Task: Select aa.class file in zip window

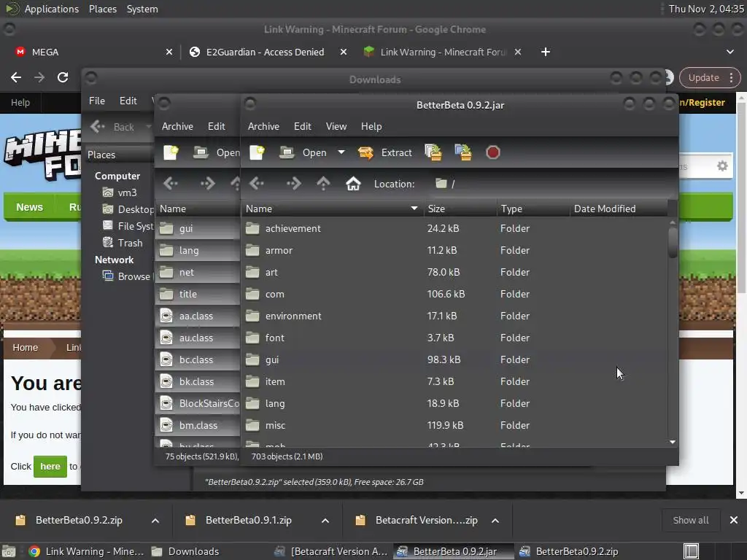Action: (198, 316)
